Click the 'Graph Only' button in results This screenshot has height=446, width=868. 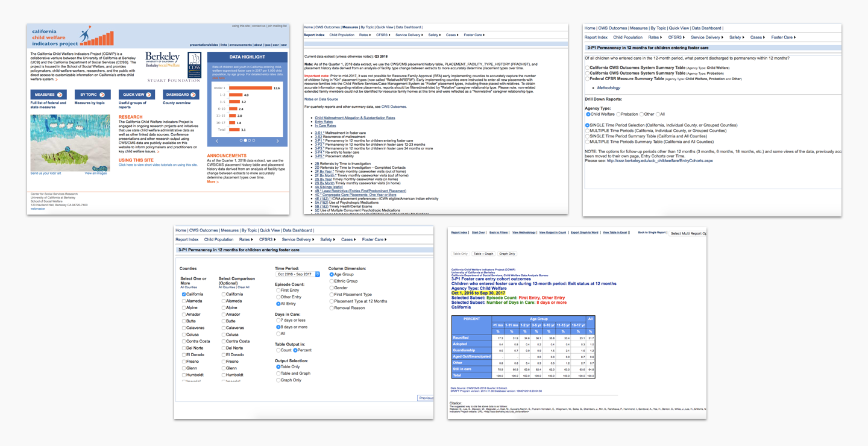pos(508,254)
